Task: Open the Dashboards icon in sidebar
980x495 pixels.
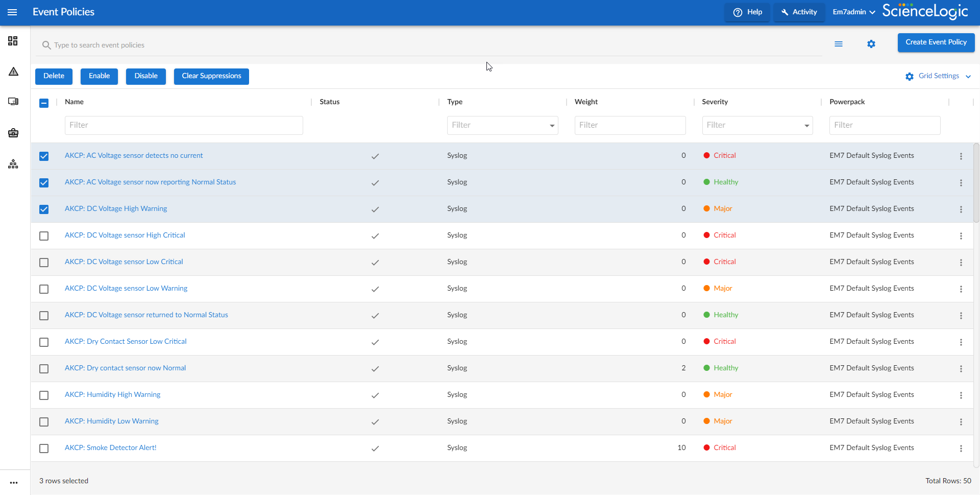Action: click(13, 41)
